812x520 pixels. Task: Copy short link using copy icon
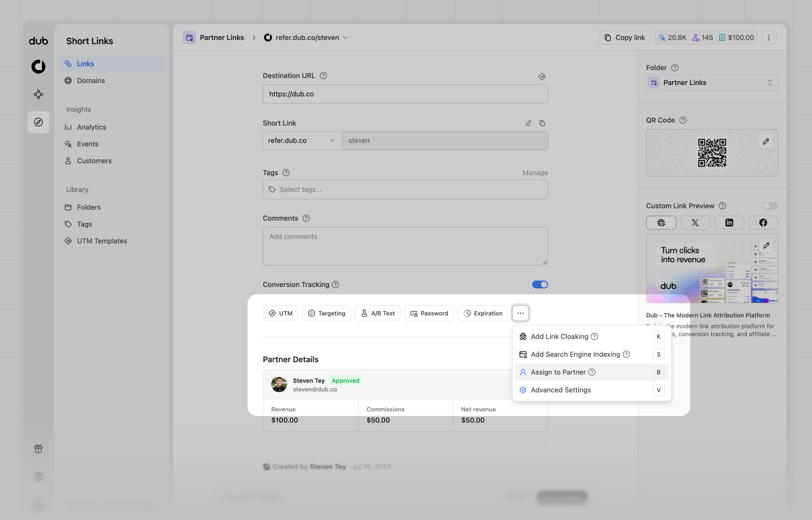(542, 123)
